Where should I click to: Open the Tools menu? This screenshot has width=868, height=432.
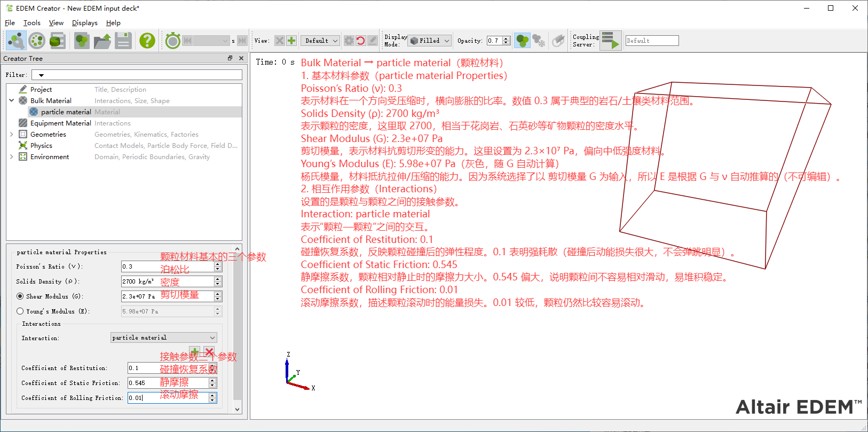click(31, 23)
